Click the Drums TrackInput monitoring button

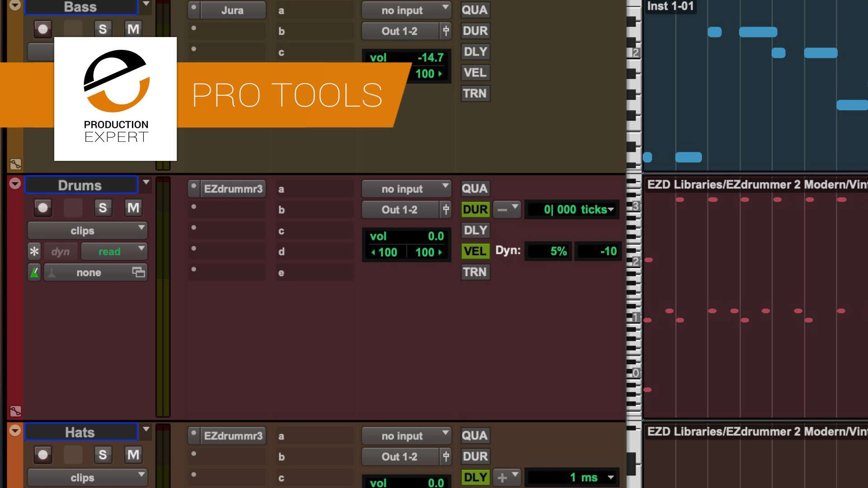coord(73,208)
